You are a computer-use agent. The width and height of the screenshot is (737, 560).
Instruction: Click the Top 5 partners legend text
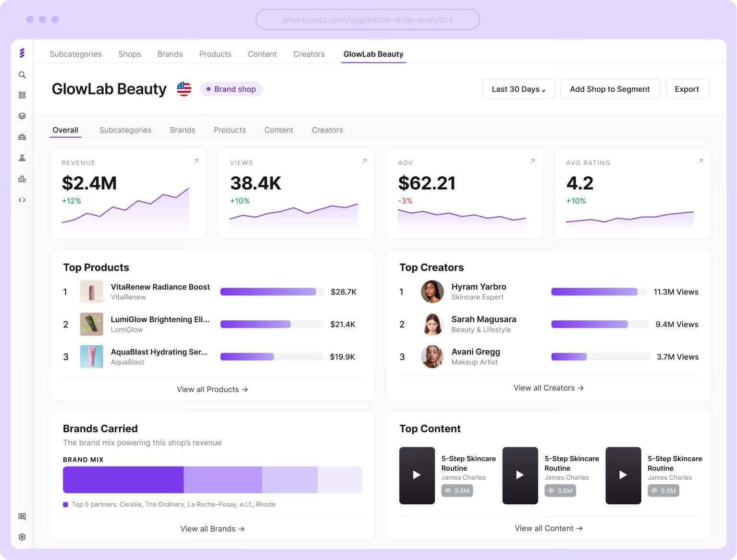pyautogui.click(x=173, y=504)
